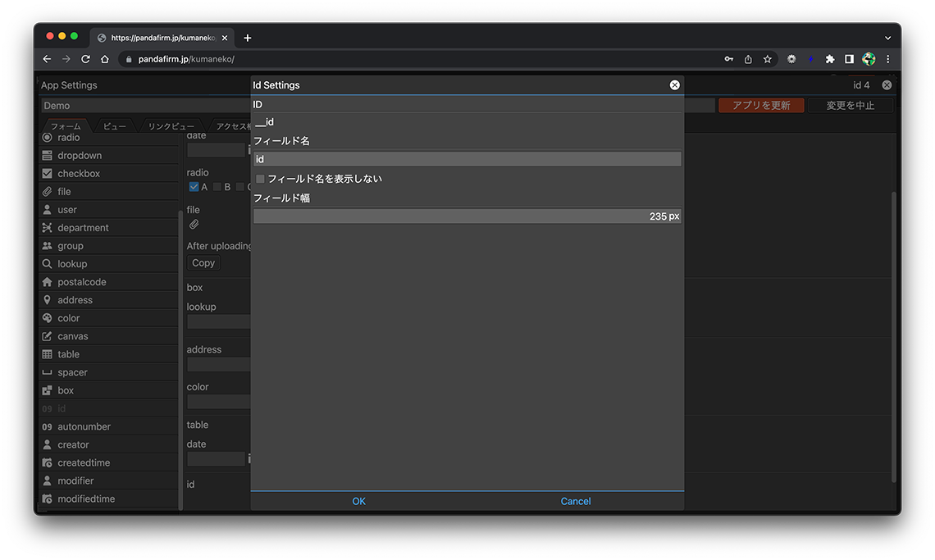Click the createdtime clock icon
The width and height of the screenshot is (935, 560).
pyautogui.click(x=47, y=462)
